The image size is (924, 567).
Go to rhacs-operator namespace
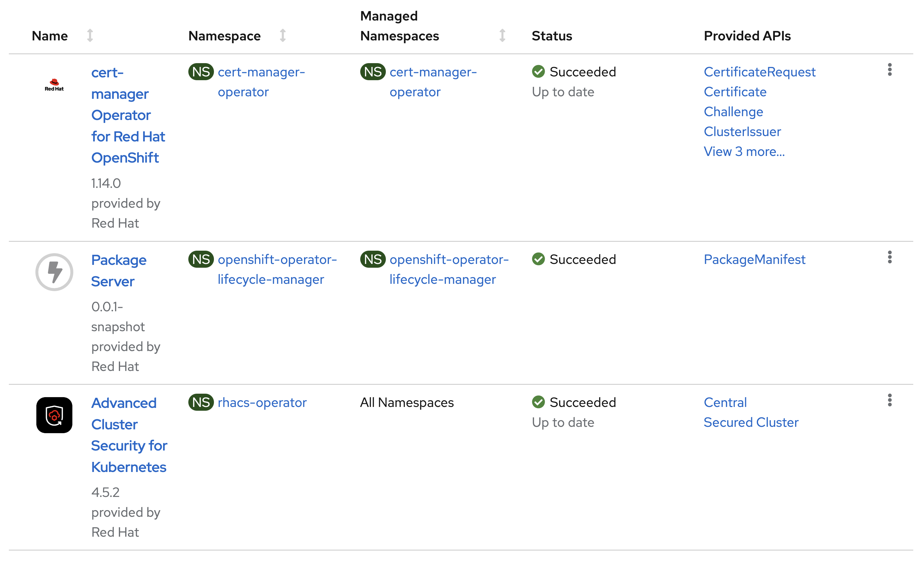click(262, 403)
